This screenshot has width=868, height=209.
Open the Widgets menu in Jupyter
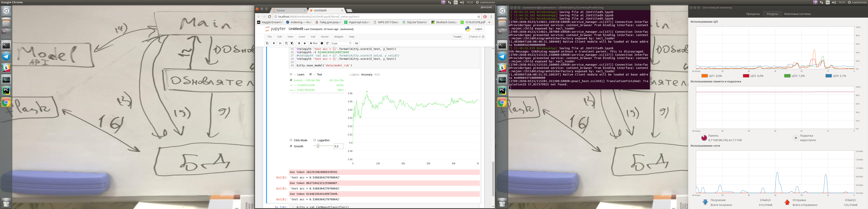tap(339, 37)
